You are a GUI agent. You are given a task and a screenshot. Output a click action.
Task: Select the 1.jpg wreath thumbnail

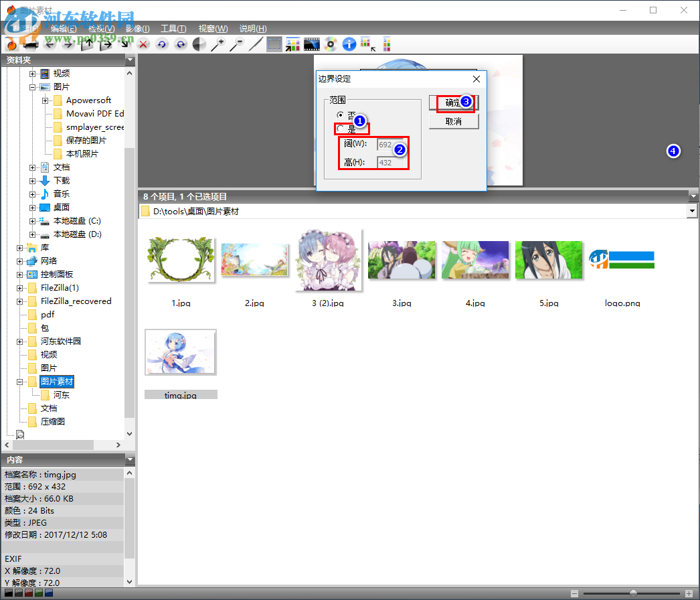(x=181, y=260)
